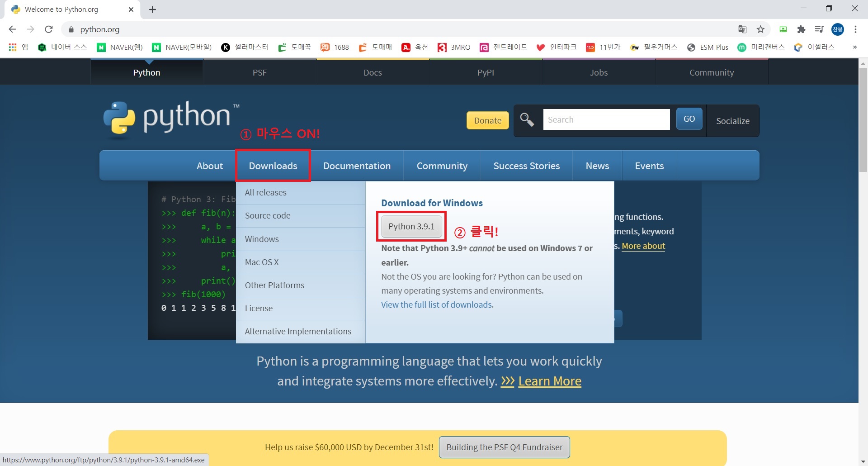This screenshot has height=466, width=868.
Task: Select License in Downloads submenu
Action: coord(301,309)
